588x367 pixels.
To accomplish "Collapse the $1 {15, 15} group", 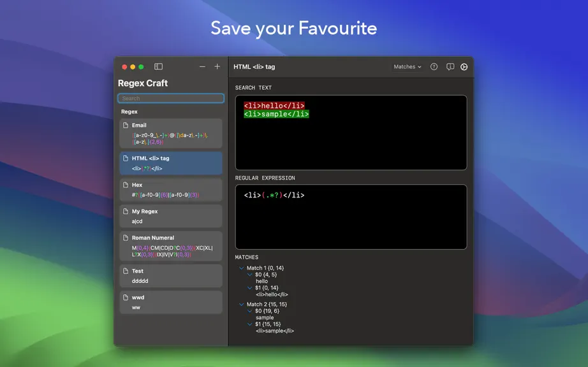I will [250, 324].
